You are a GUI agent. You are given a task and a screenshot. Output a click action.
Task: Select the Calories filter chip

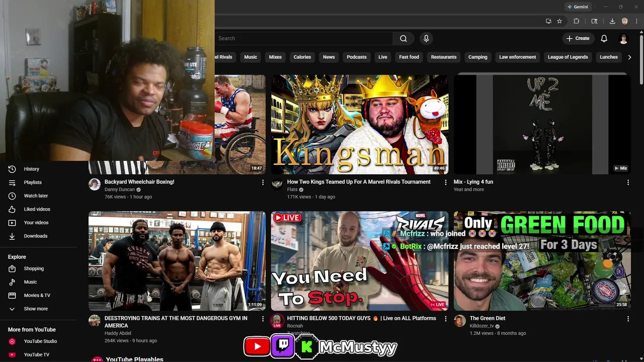(302, 57)
